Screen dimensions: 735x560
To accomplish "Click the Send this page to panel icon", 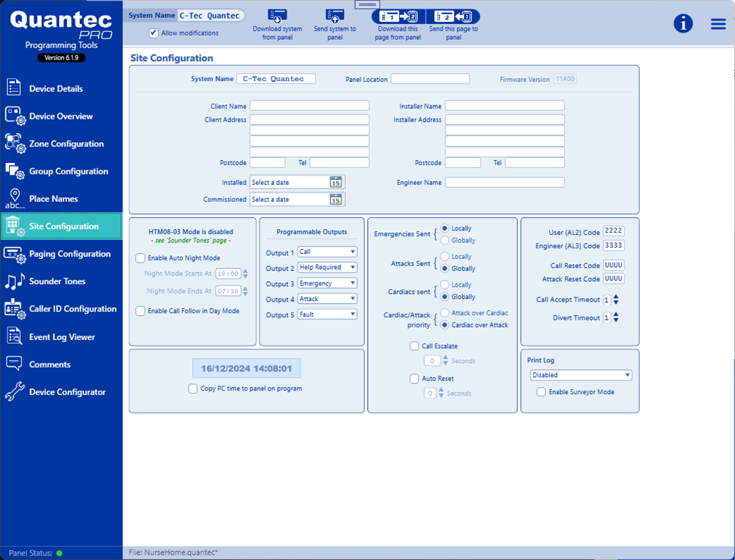I will pyautogui.click(x=453, y=17).
